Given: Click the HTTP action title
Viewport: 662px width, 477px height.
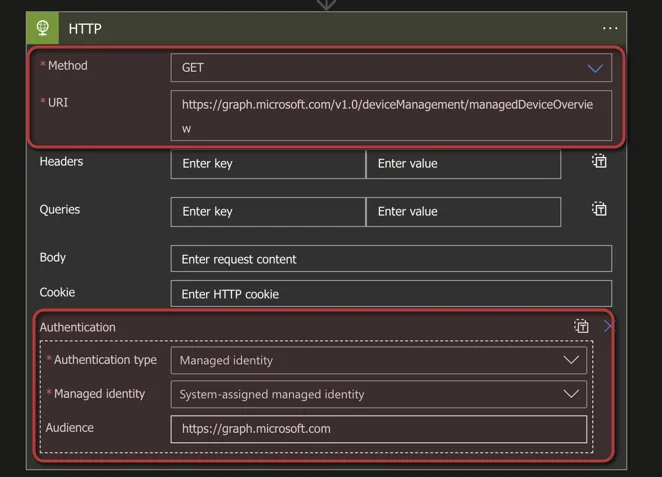Looking at the screenshot, I should (x=85, y=29).
